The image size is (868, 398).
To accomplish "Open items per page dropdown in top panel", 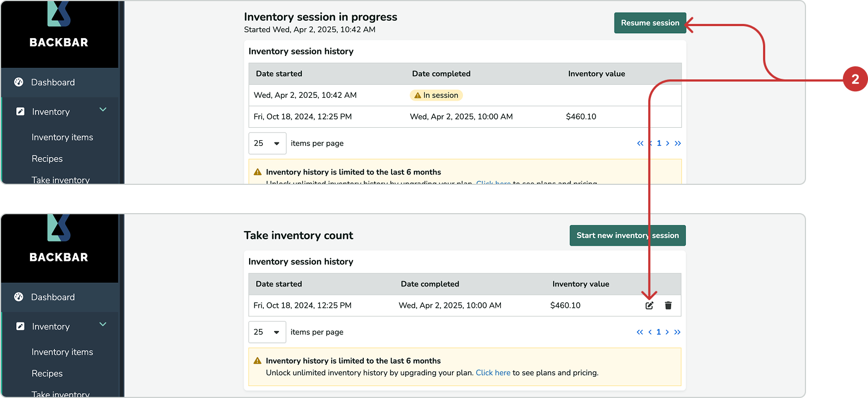I will tap(267, 144).
